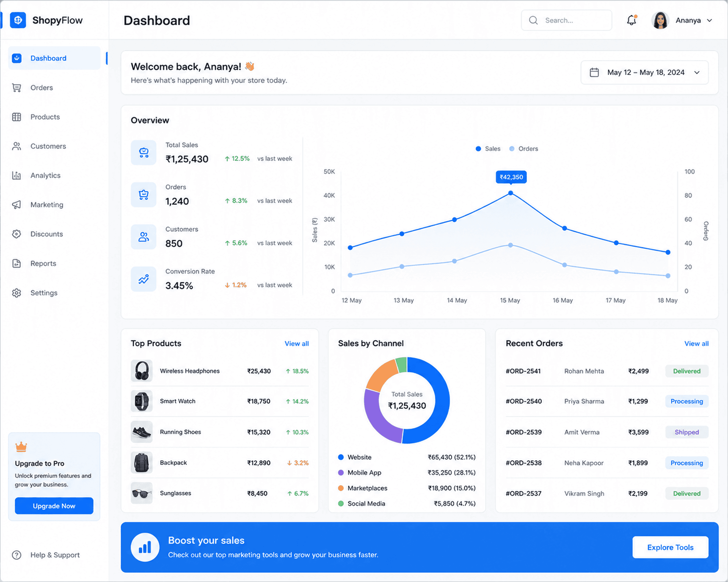Toggle the Sales series in chart legend

pos(488,149)
